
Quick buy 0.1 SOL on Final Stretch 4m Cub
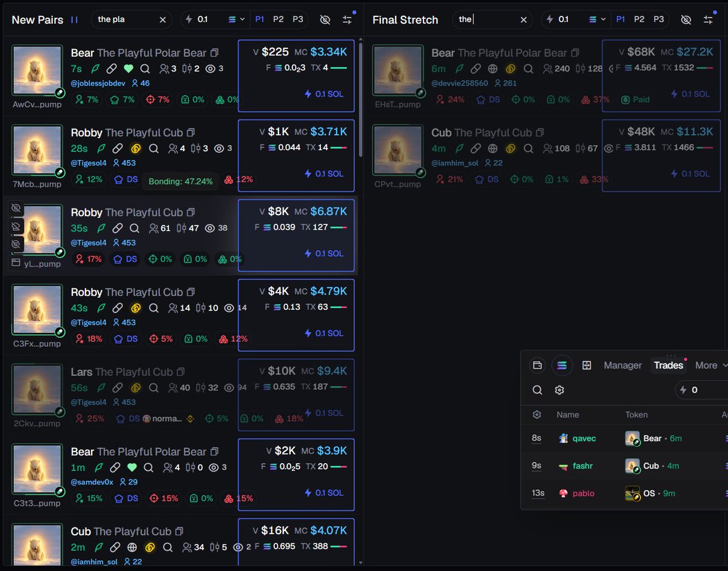pyautogui.click(x=690, y=173)
